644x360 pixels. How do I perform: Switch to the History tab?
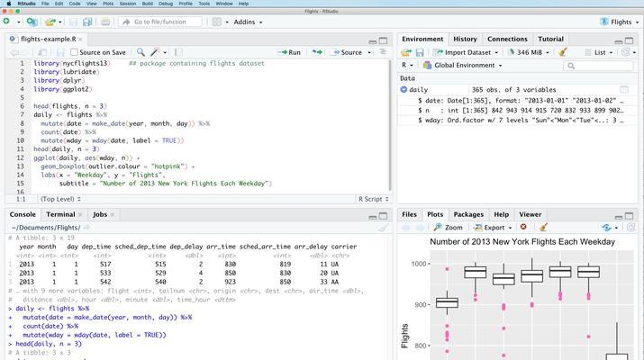465,39
